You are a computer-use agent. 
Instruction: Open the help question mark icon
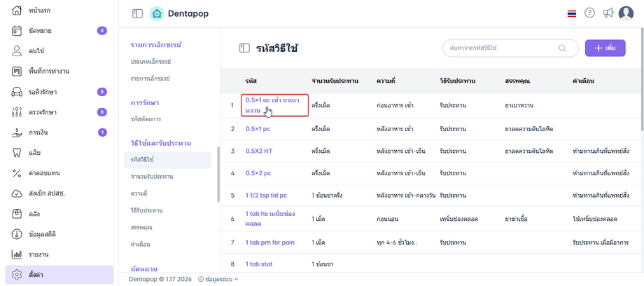[x=589, y=13]
